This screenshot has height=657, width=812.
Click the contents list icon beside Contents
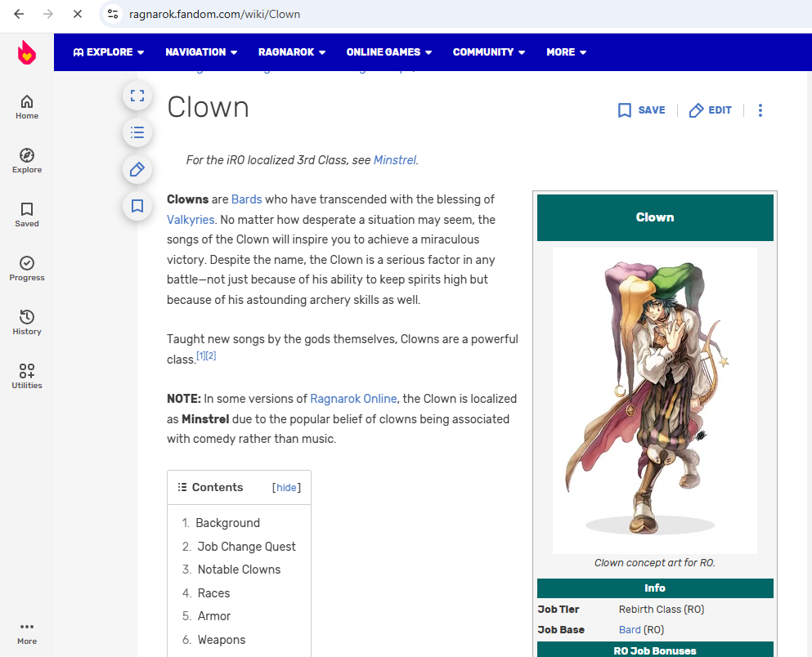[x=182, y=487]
